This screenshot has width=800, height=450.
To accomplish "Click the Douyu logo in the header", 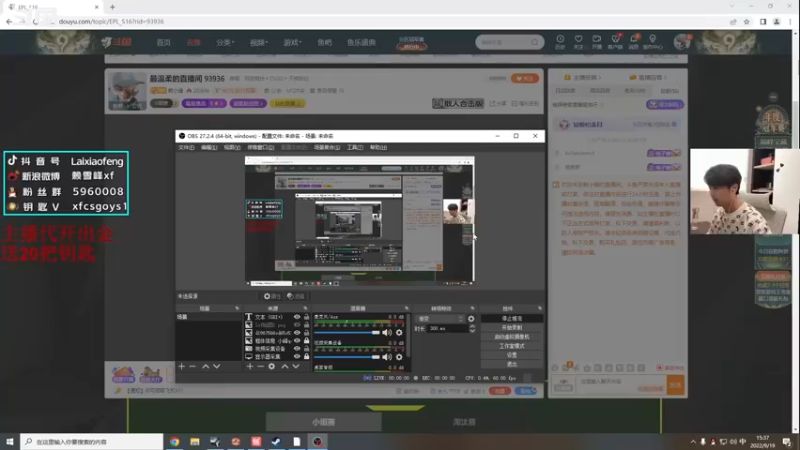I will click(x=116, y=42).
